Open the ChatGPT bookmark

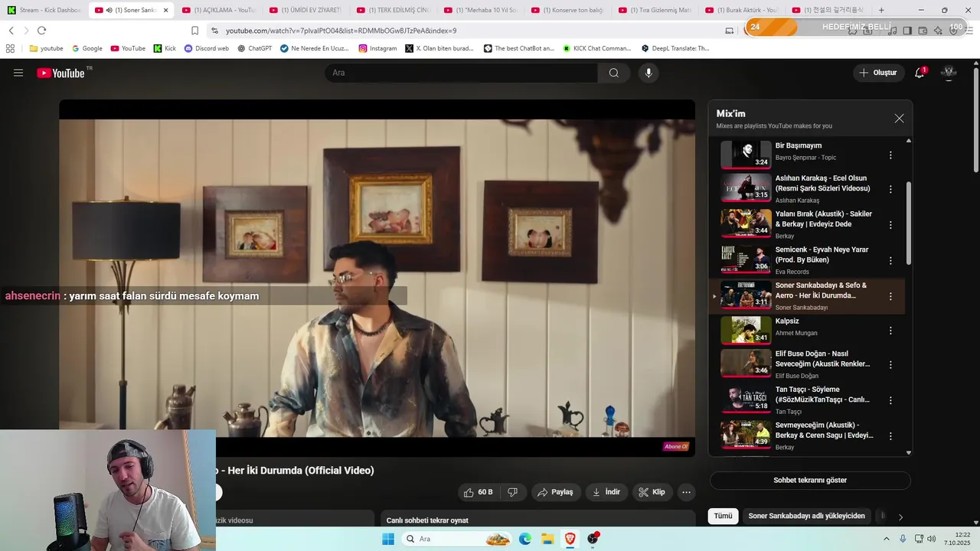255,48
